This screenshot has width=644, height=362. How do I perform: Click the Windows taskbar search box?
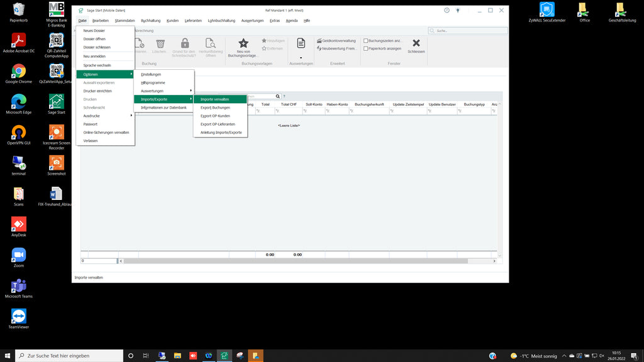click(69, 356)
